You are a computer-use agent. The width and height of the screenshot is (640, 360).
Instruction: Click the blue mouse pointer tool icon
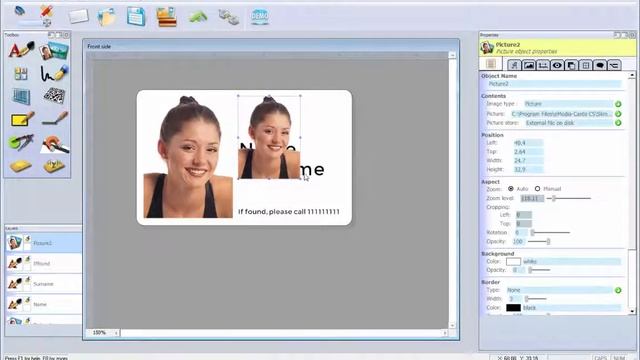click(20, 11)
